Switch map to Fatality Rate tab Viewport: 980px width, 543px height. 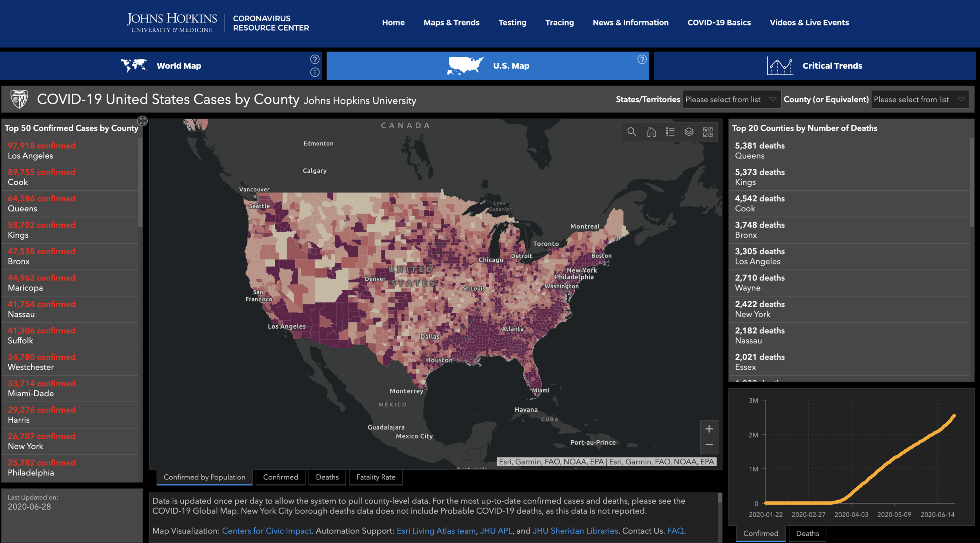[376, 477]
